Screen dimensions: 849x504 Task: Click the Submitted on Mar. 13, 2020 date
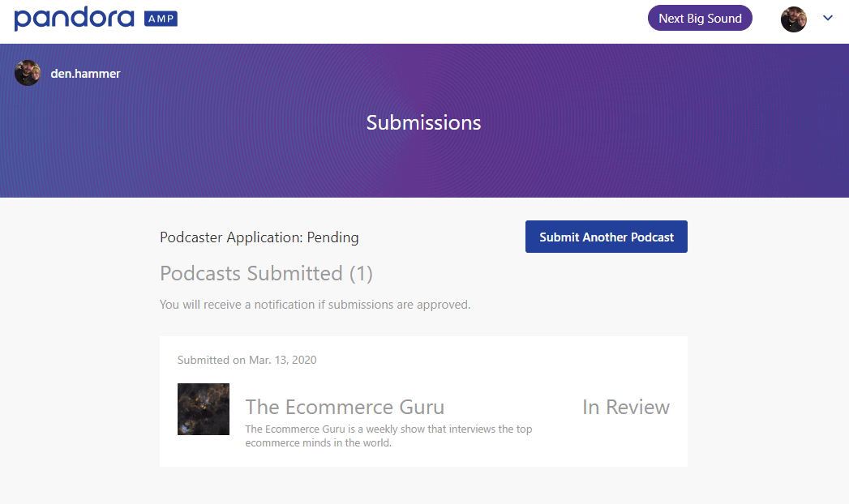pyautogui.click(x=246, y=360)
